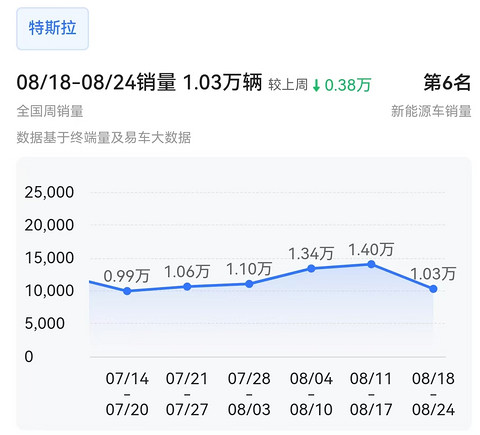Click the 08/18-08/24销量 headline text
Viewport: 480px width, 435px height.
click(96, 82)
